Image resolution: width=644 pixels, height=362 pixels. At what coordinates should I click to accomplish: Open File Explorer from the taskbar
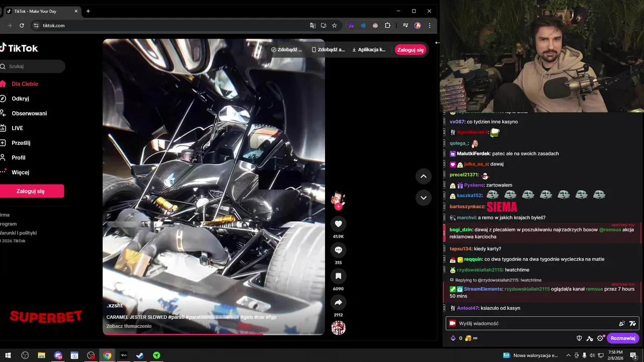click(41, 355)
